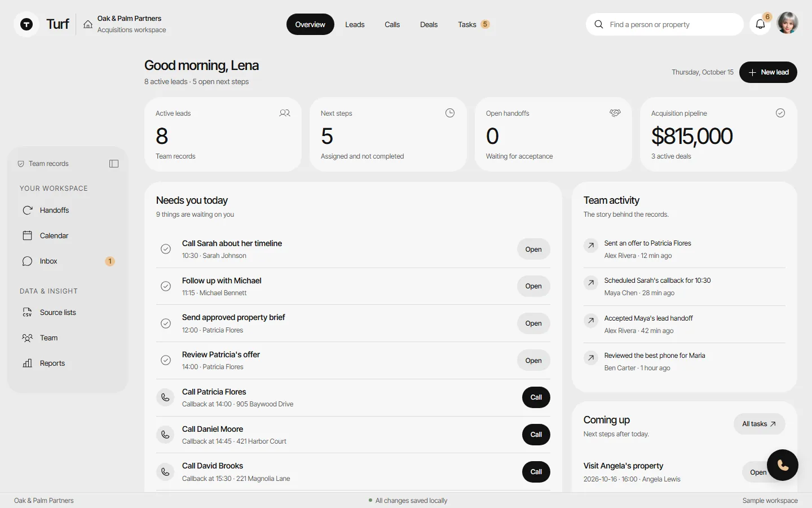
Task: Open the user profile avatar
Action: pos(787,23)
